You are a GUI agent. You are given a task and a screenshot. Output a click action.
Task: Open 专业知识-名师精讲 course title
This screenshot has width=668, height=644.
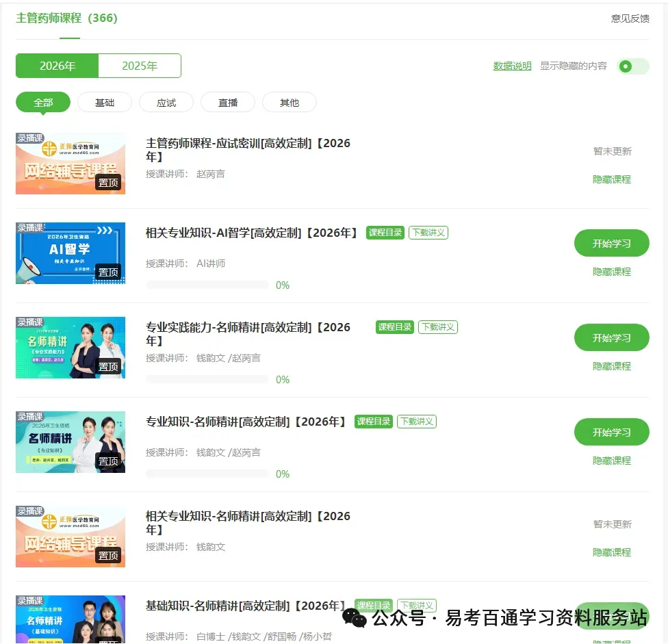pos(246,422)
